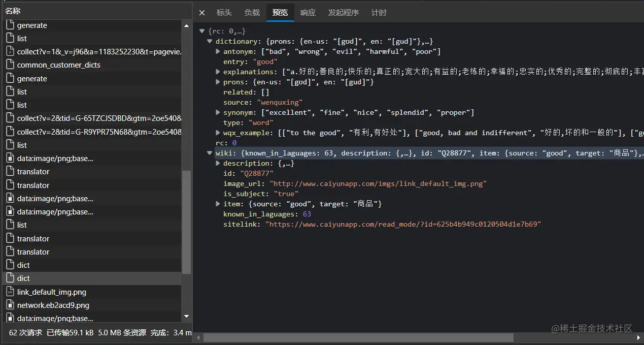The height and width of the screenshot is (345, 644).
Task: Click the related: [] line
Action: pos(246,92)
